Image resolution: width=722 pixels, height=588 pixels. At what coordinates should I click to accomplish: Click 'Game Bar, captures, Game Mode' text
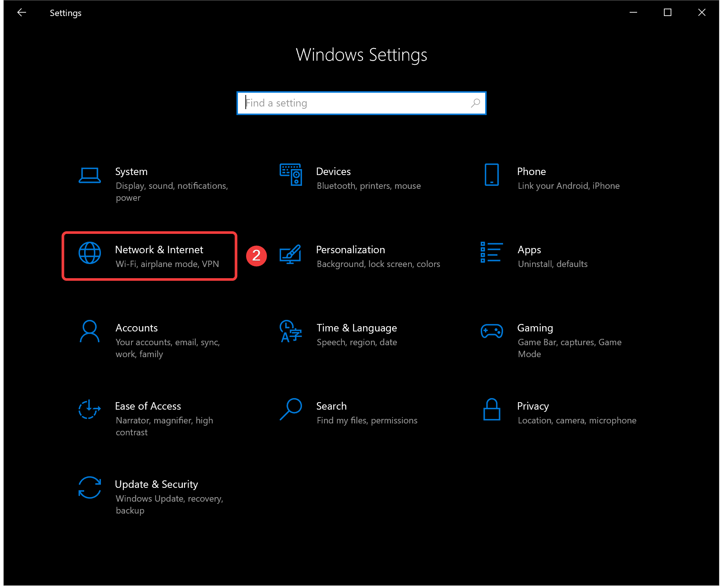point(570,348)
